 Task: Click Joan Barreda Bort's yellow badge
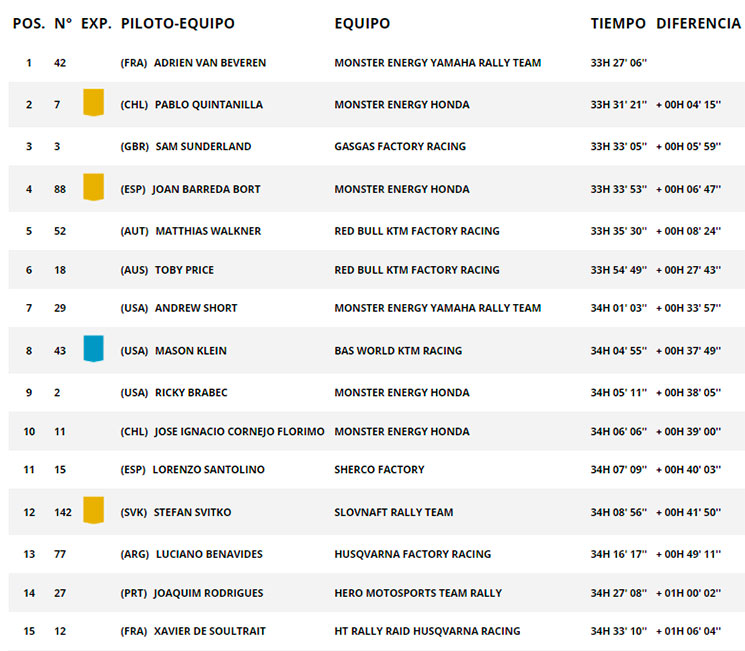[x=94, y=187]
